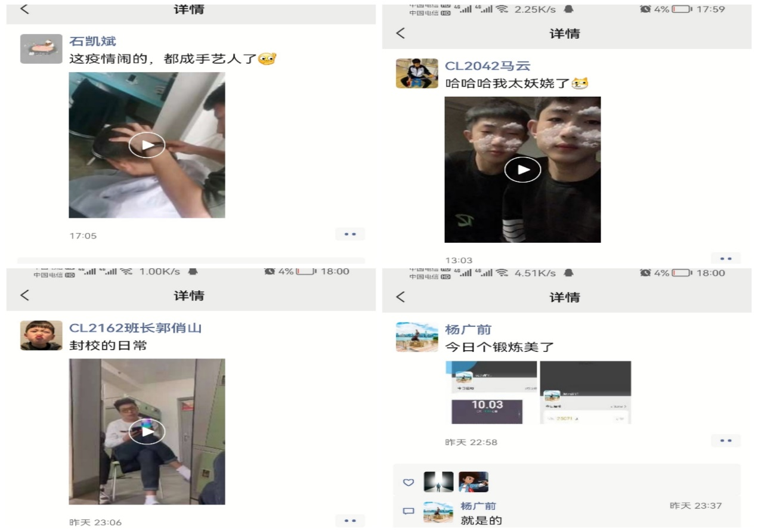Go back from CL2042马云's post details
This screenshot has width=758, height=532.
pos(400,33)
